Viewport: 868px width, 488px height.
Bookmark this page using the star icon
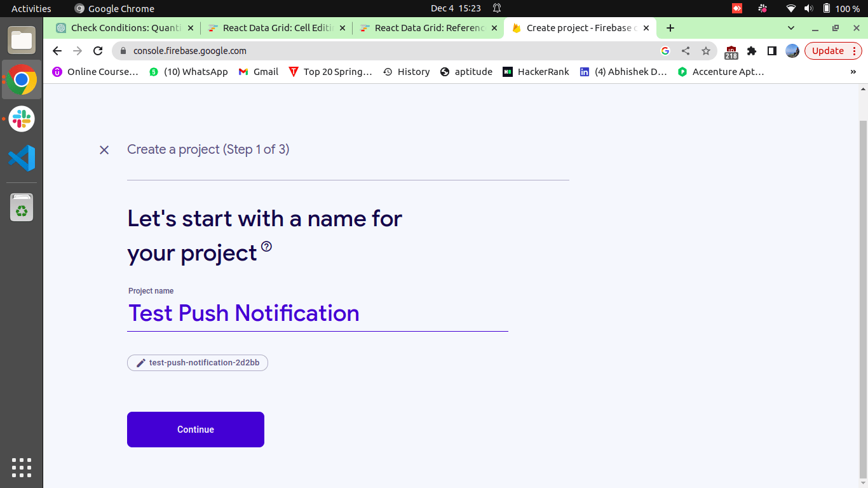pyautogui.click(x=706, y=51)
